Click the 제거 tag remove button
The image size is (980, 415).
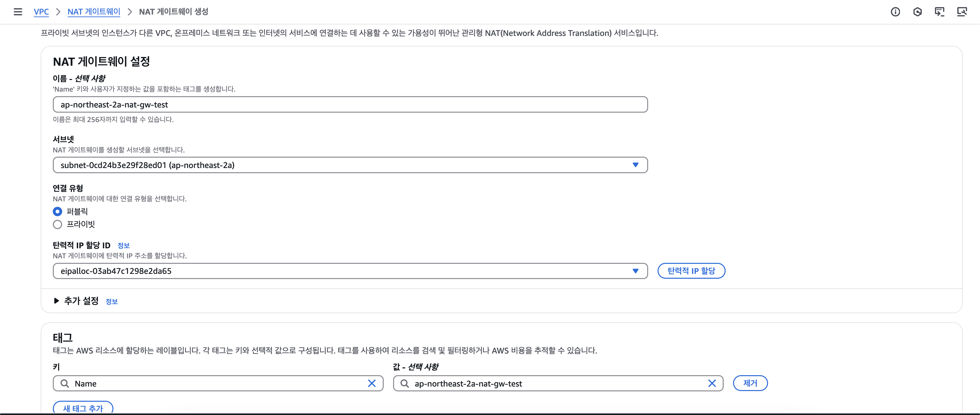coord(750,383)
